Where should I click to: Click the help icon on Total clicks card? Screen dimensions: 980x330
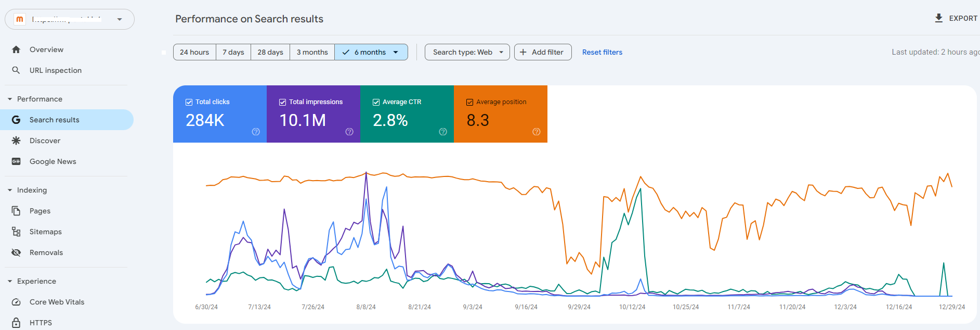(256, 132)
